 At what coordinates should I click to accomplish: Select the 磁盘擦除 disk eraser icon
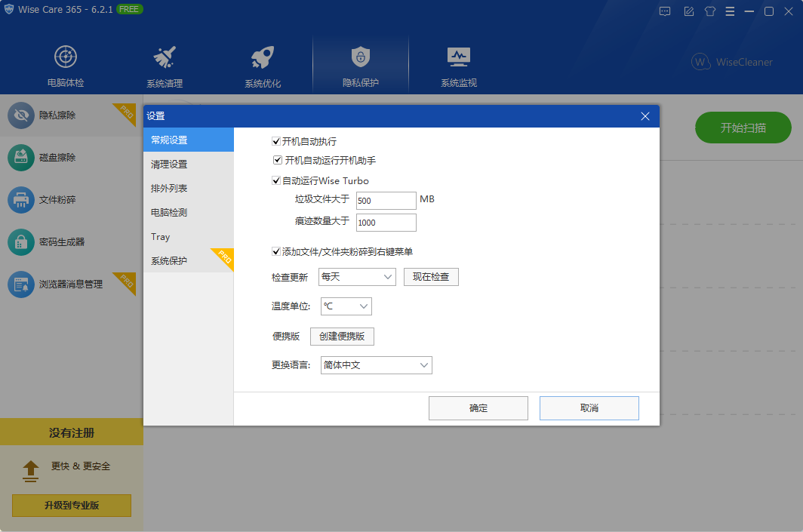pos(21,158)
